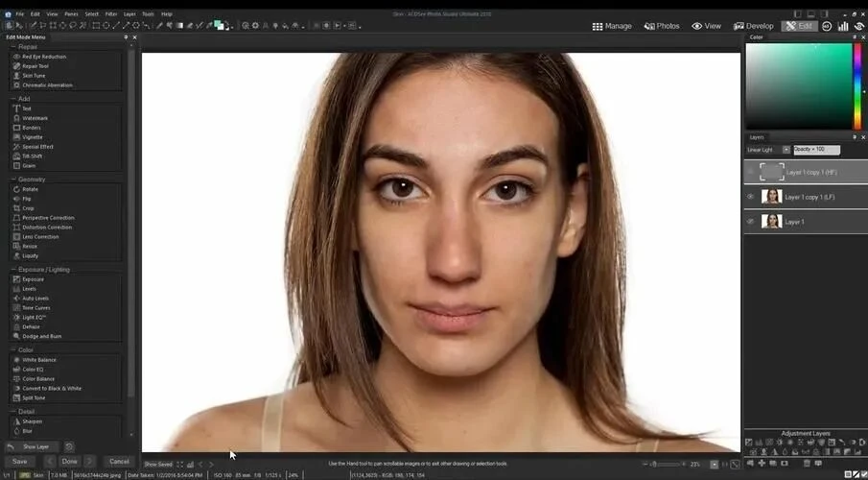Open the Tone Curves tool
This screenshot has height=480, width=868.
[36, 307]
